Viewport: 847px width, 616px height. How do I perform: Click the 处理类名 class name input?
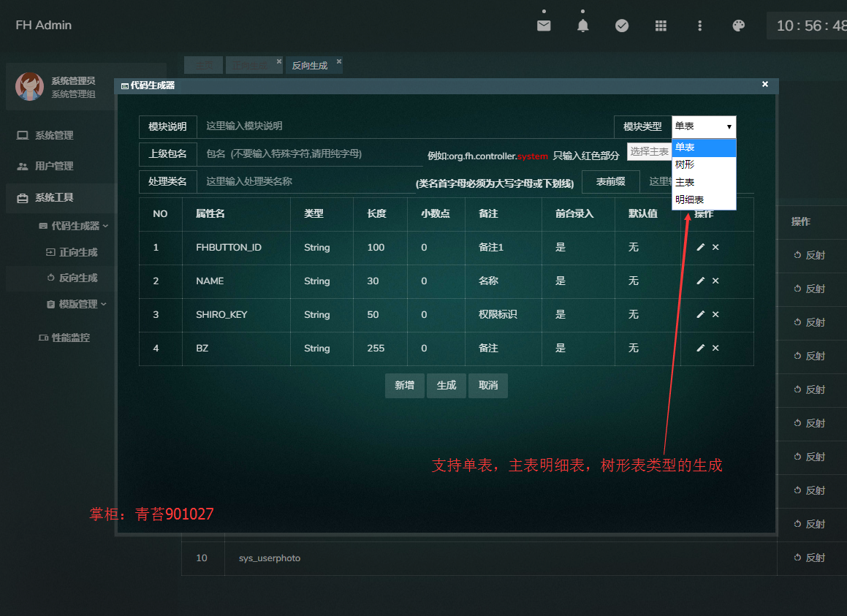[x=305, y=181]
